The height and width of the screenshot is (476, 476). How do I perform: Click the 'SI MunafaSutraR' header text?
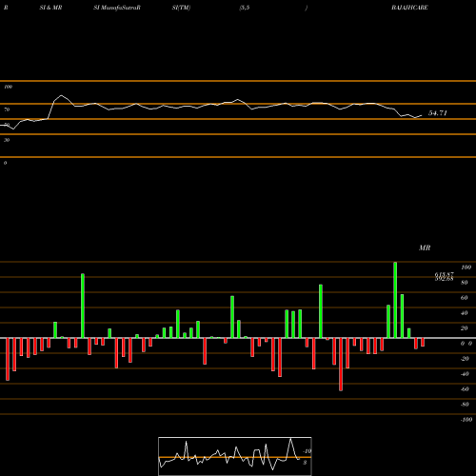tap(117, 8)
